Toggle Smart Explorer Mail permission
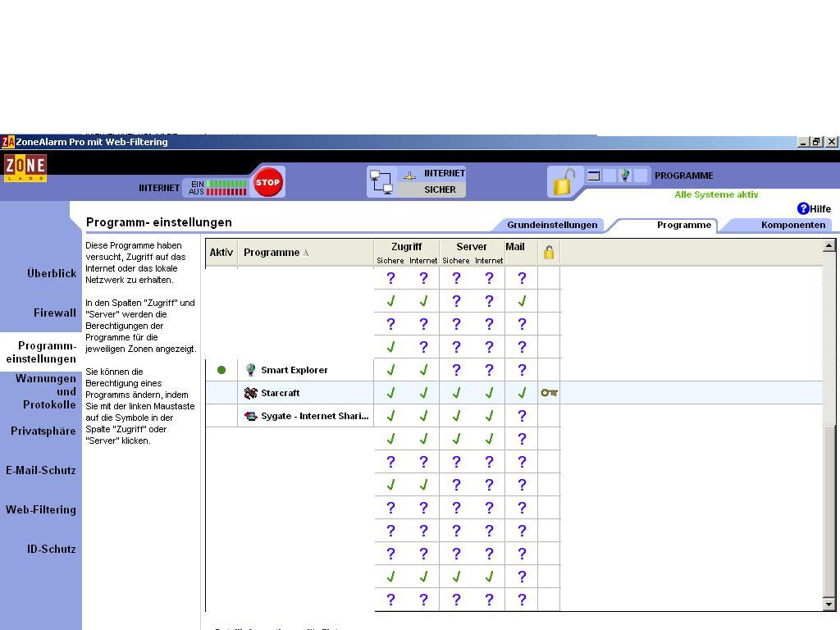The image size is (840, 630). coord(522,370)
